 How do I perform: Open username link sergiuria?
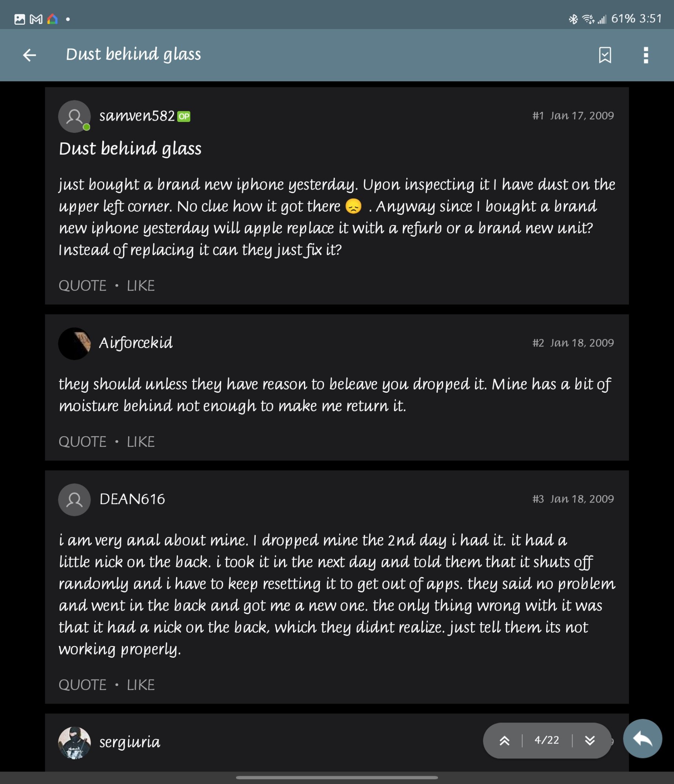[x=130, y=742]
